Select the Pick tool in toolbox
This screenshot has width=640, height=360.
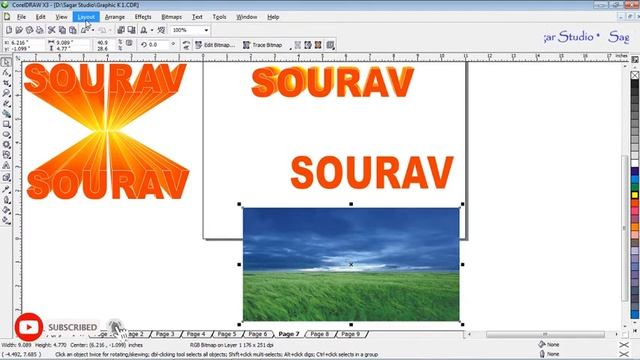coord(6,62)
